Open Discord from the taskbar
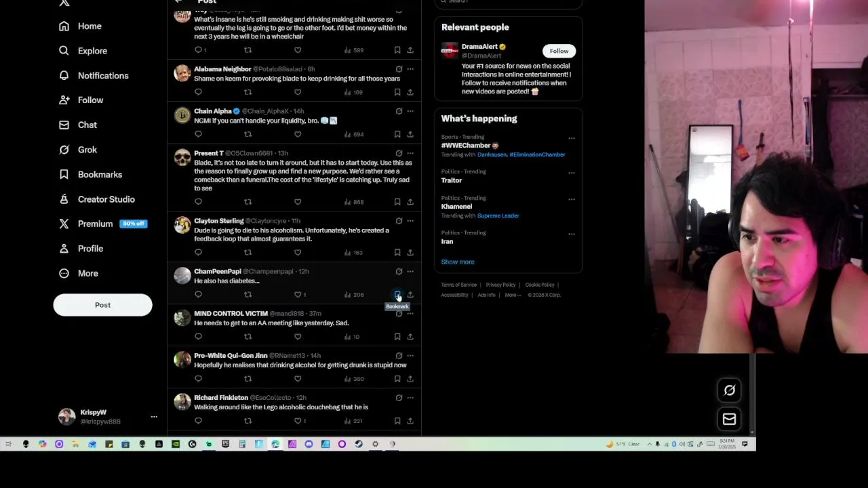868x488 pixels. (309, 444)
